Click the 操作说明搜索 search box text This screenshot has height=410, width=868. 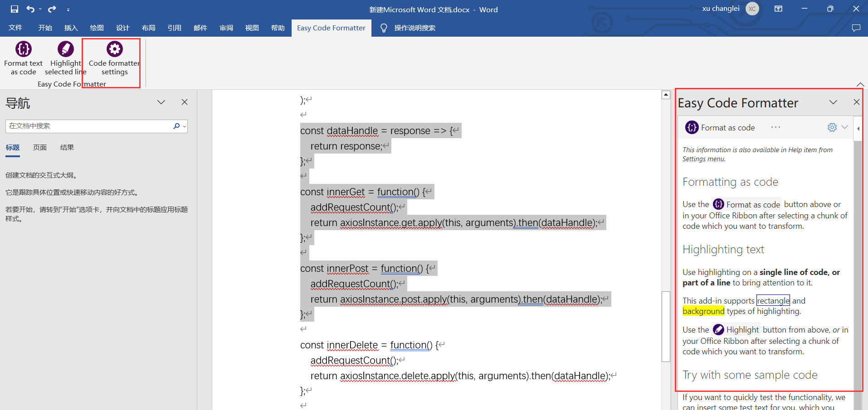click(415, 28)
